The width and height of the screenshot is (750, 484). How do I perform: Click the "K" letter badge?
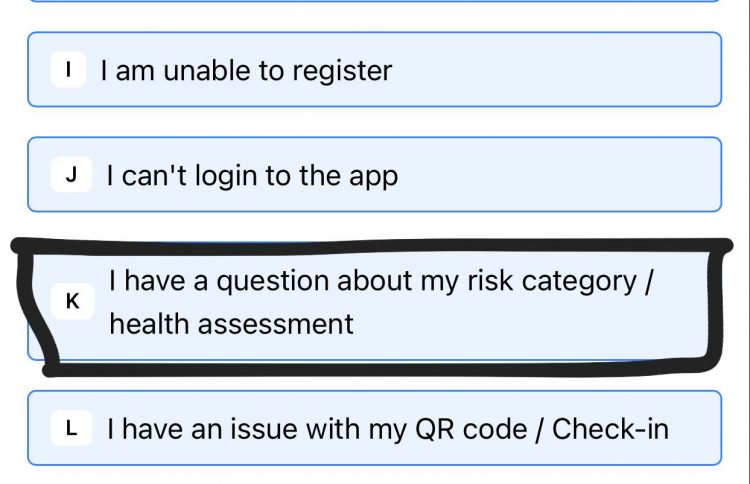[x=72, y=302]
